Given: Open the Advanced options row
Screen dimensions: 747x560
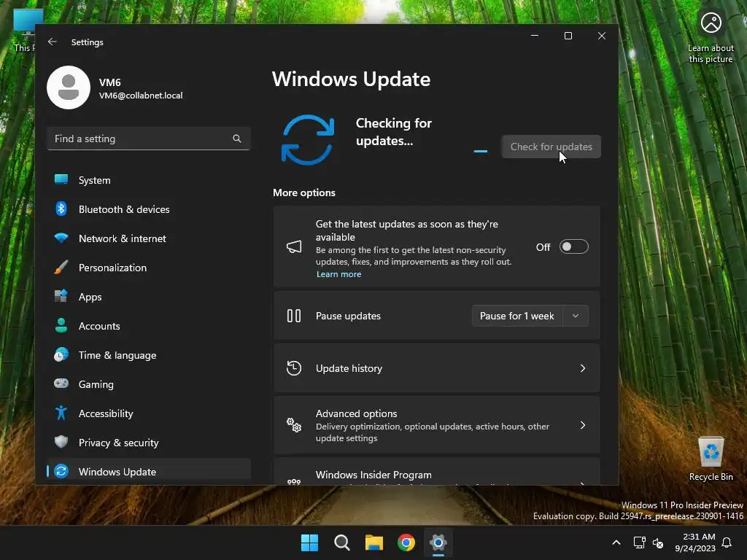Looking at the screenshot, I should click(436, 425).
